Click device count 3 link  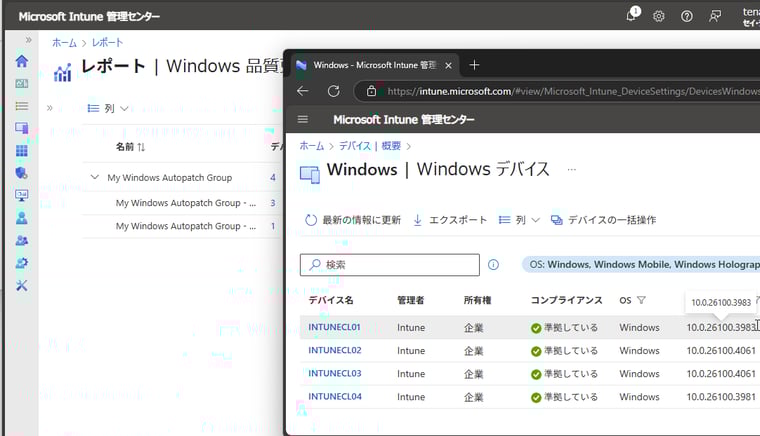pos(273,203)
